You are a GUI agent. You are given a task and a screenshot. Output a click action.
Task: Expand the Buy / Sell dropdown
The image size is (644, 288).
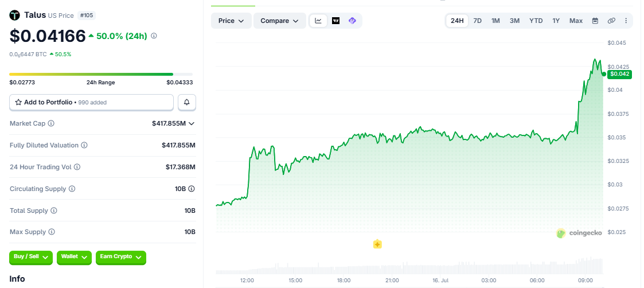click(x=31, y=257)
